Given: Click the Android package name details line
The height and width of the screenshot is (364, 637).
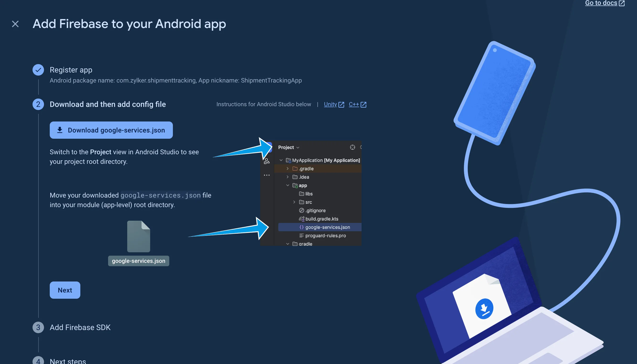Looking at the screenshot, I should click(176, 80).
